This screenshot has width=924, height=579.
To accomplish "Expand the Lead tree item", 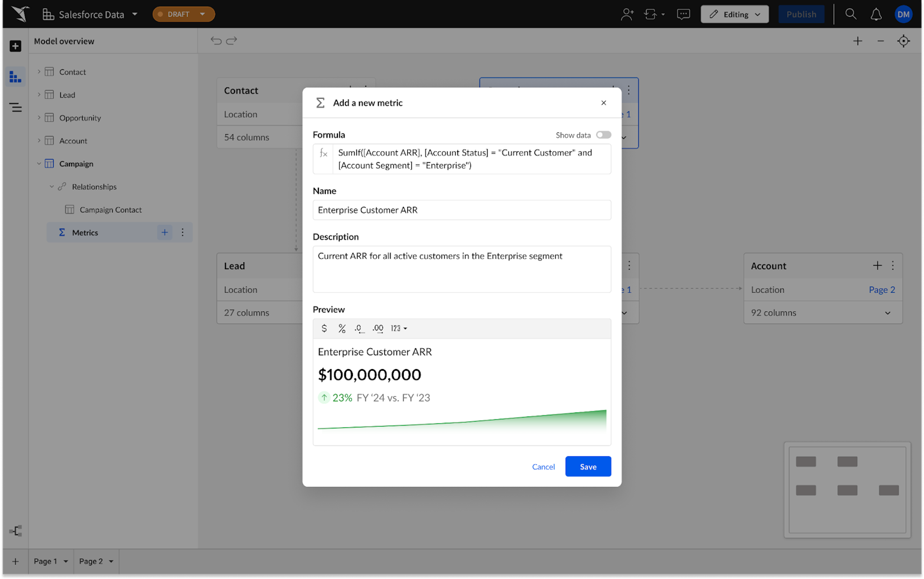I will (x=39, y=95).
